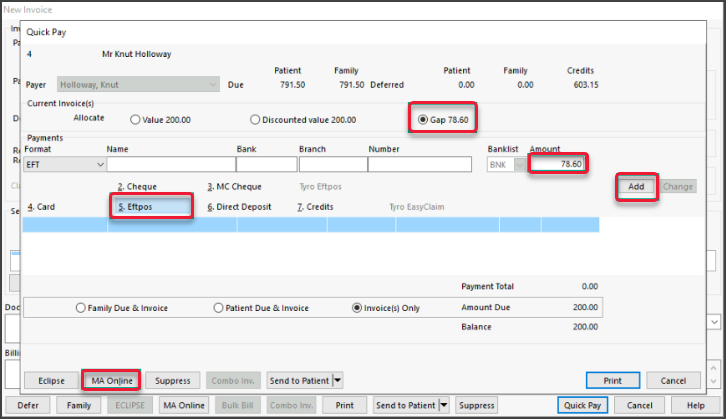The height and width of the screenshot is (419, 726).
Task: Click the Bank input field
Action: [267, 164]
